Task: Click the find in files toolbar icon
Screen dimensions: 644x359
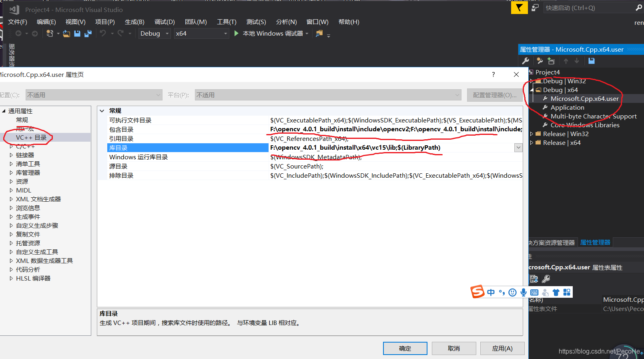Action: 319,34
